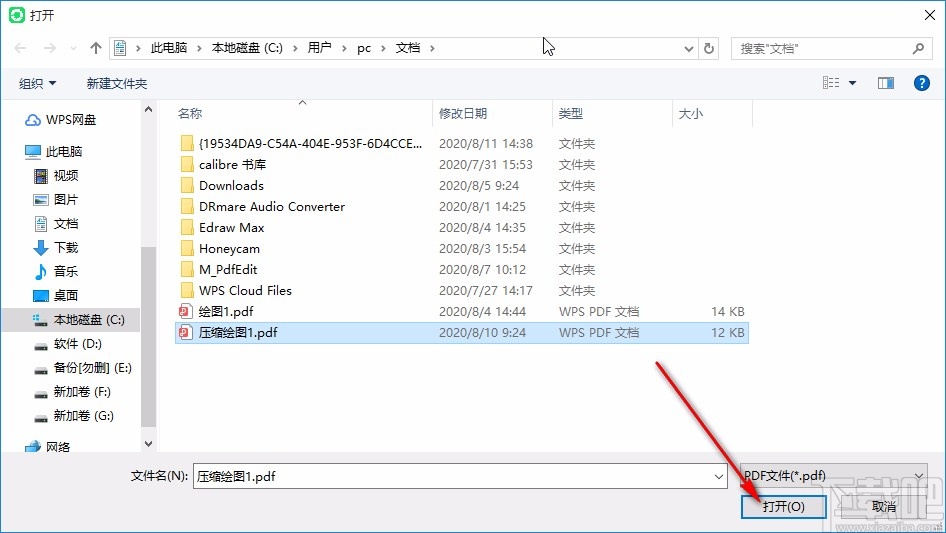This screenshot has height=533, width=946.
Task: Click sidebar scroll up arrow
Action: (x=148, y=110)
